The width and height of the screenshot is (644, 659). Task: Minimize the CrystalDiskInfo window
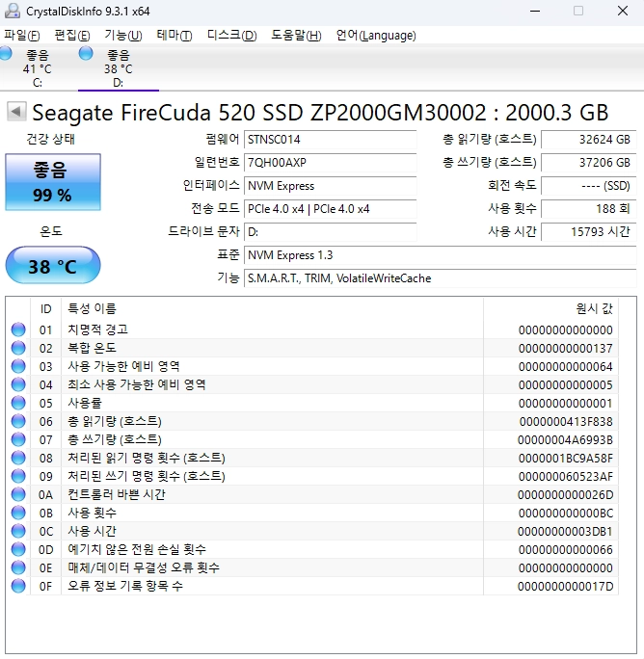pos(535,11)
